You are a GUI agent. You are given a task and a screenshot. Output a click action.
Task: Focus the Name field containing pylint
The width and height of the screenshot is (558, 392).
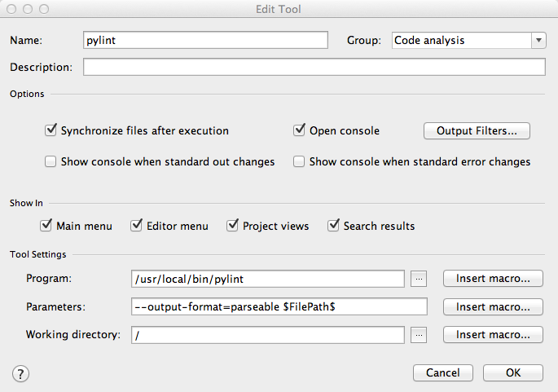pos(205,40)
